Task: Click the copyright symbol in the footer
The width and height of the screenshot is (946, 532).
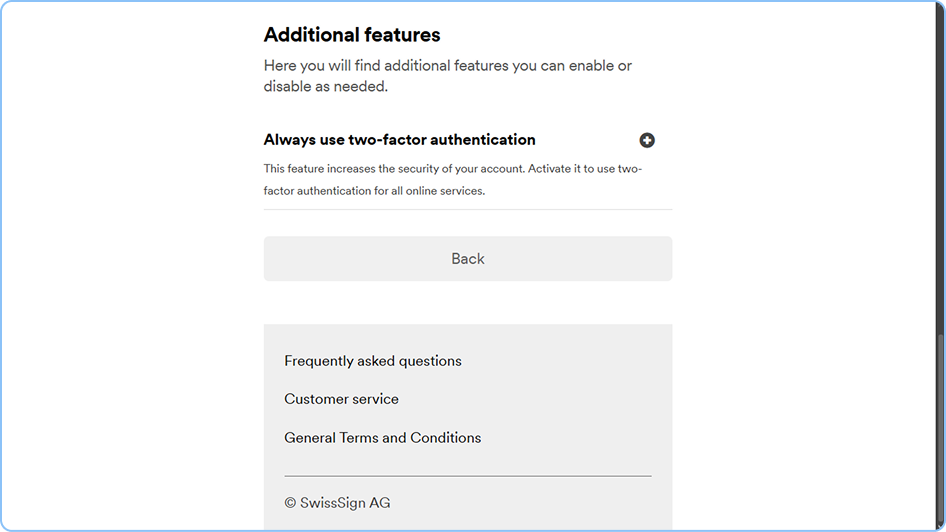Action: coord(290,503)
